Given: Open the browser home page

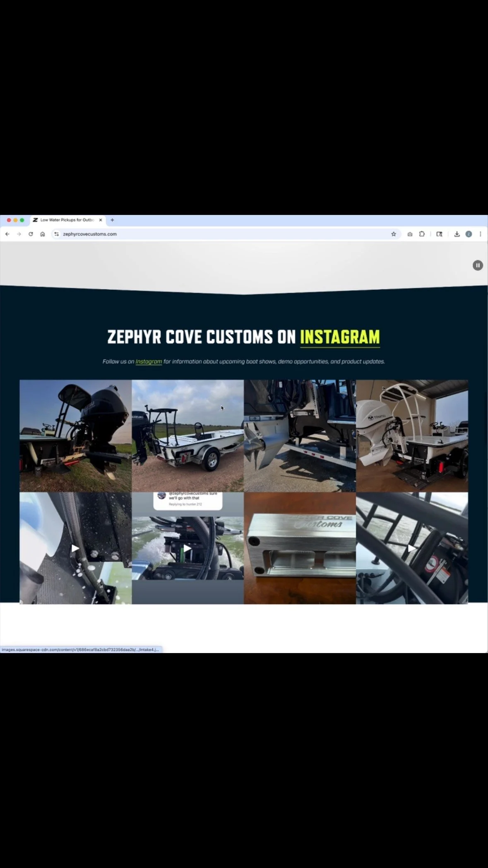Looking at the screenshot, I should [42, 234].
